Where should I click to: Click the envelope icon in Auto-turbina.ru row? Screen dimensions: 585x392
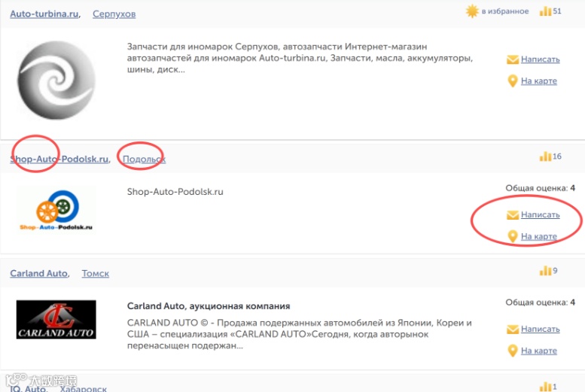pos(513,59)
